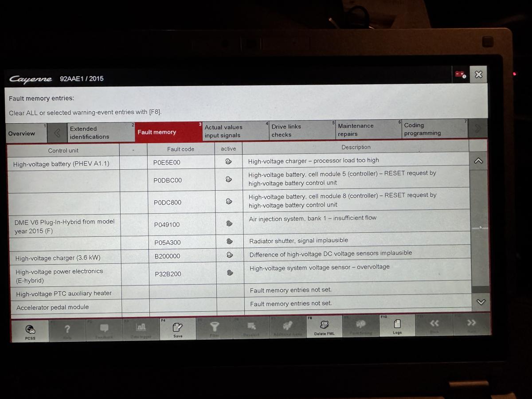
Task: Switch to the Overview tab
Action: tap(22, 133)
